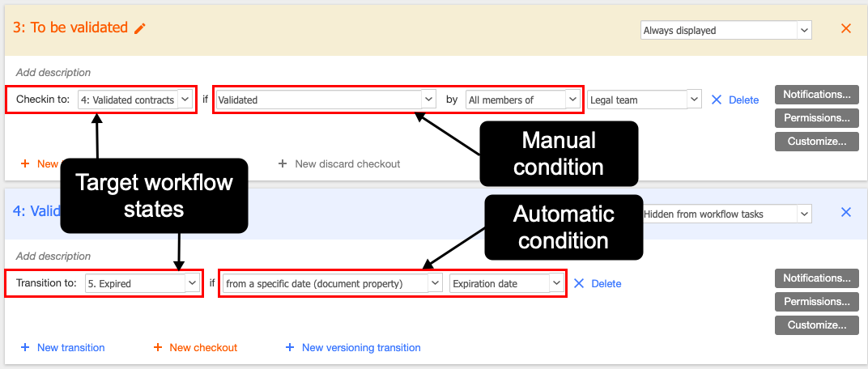
Task: Close state 4 with the blue X
Action: coord(846,212)
